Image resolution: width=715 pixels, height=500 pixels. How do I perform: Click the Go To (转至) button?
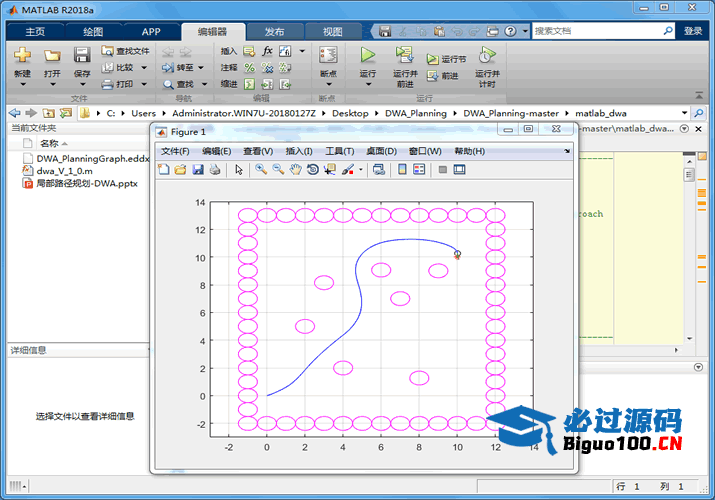tap(178, 67)
